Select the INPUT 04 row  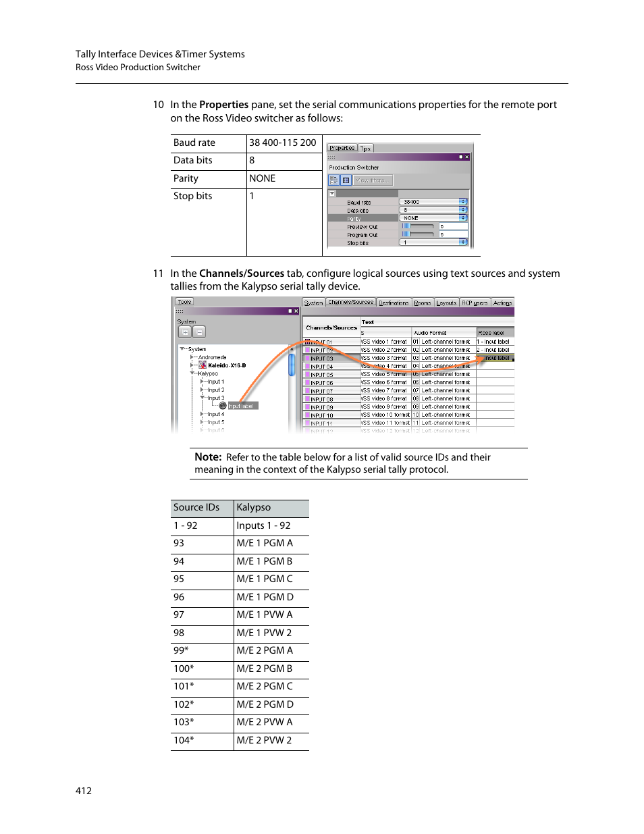[332, 367]
